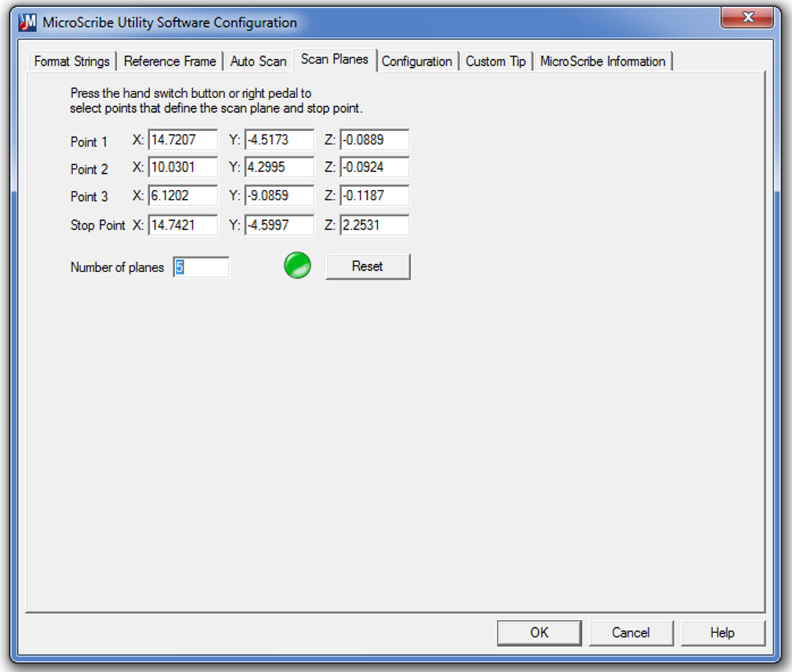The image size is (792, 672).
Task: Select the Auto Scan tab
Action: click(x=258, y=61)
